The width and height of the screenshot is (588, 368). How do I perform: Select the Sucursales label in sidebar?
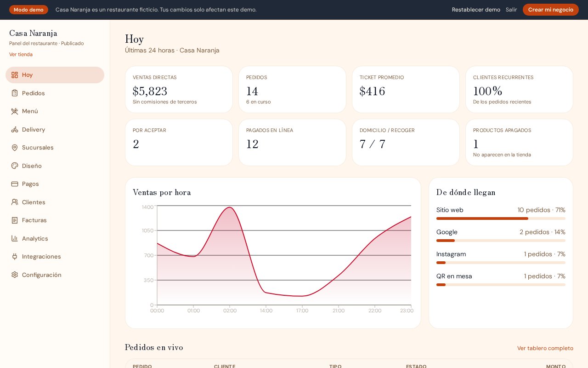pos(38,148)
